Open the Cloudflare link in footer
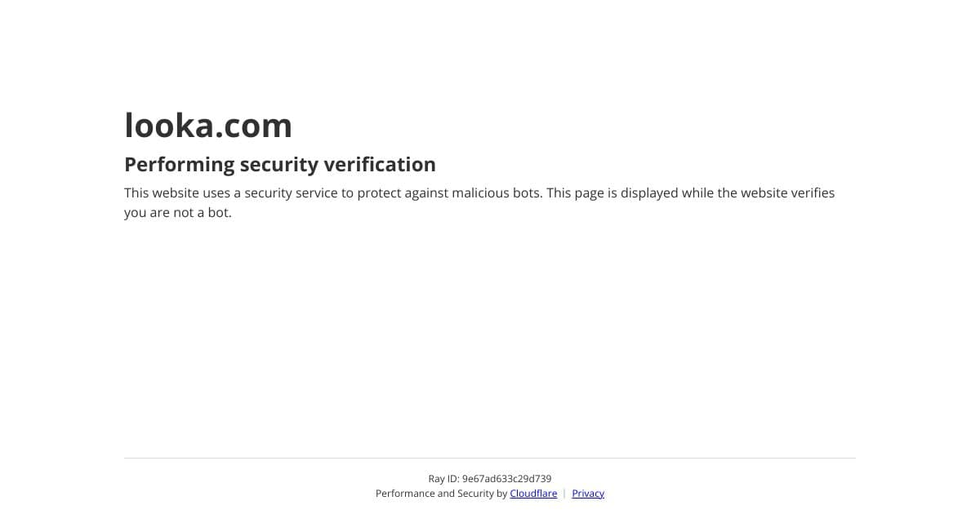This screenshot has height=514, width=980. point(533,494)
